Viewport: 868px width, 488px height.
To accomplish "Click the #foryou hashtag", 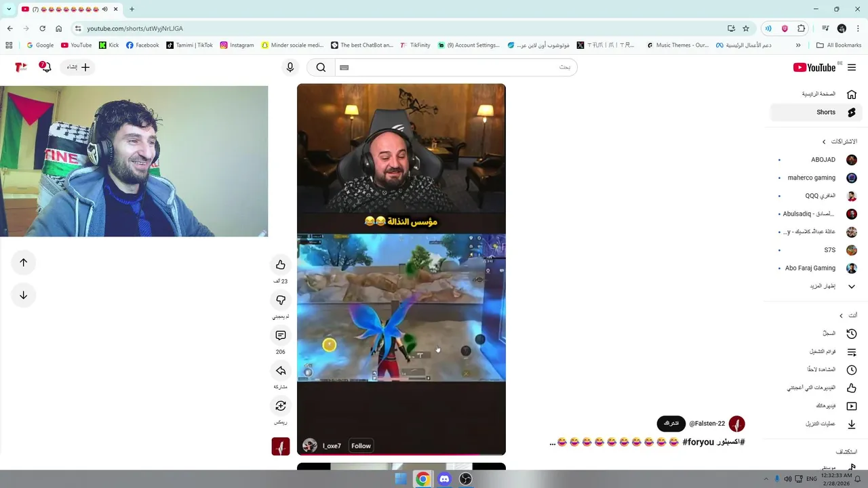I will (x=698, y=442).
